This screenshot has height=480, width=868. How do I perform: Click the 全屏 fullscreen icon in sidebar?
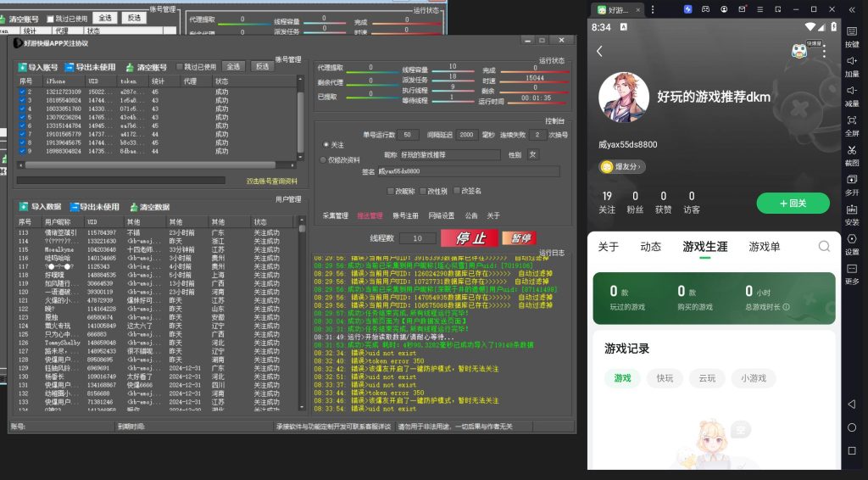pos(852,122)
